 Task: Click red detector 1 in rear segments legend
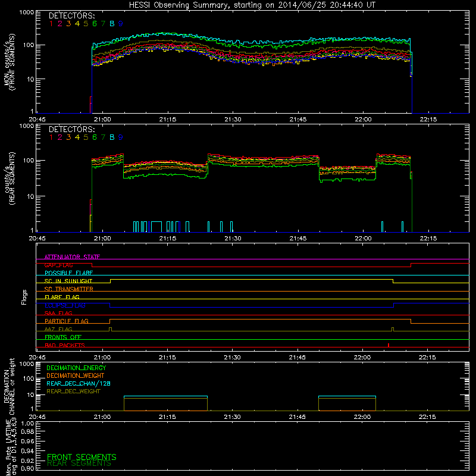(x=51, y=137)
